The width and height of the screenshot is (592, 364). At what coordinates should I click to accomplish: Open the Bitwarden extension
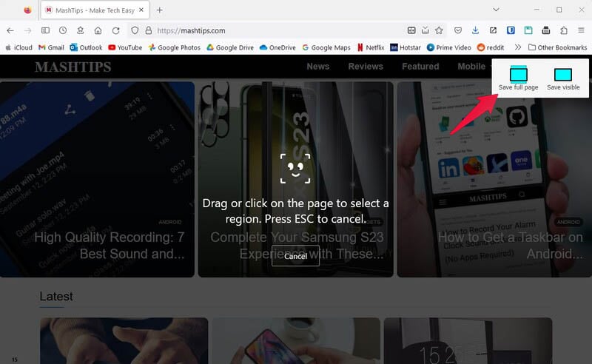coord(511,30)
